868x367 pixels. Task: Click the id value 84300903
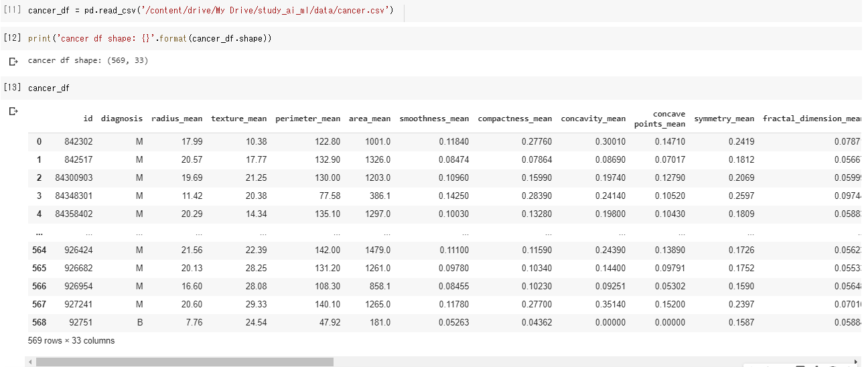74,178
